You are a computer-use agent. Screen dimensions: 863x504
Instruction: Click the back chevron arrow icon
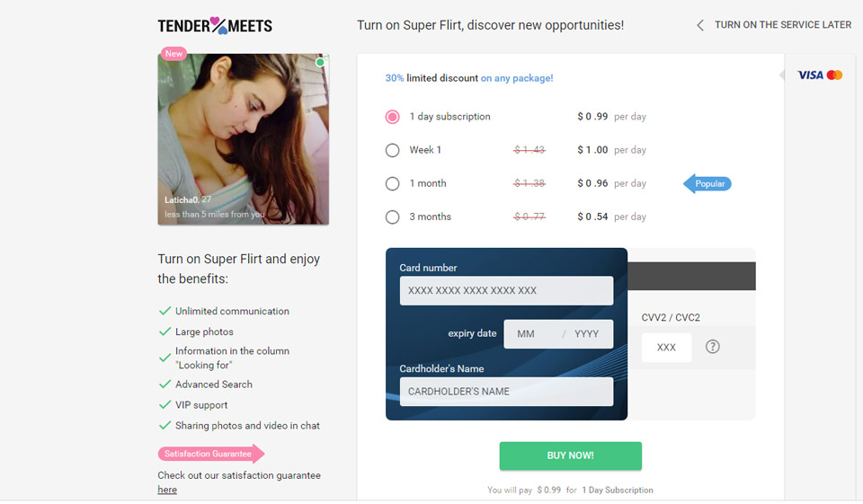click(700, 25)
